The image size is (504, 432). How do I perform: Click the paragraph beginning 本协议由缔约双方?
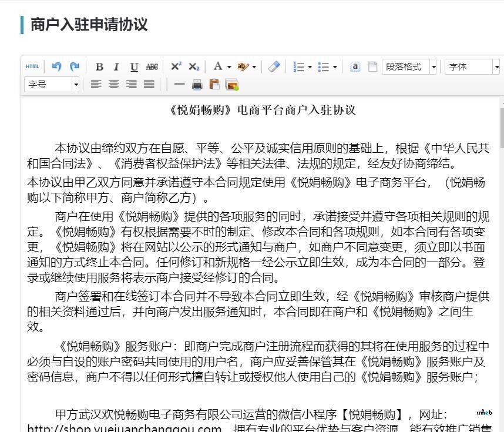click(x=258, y=156)
